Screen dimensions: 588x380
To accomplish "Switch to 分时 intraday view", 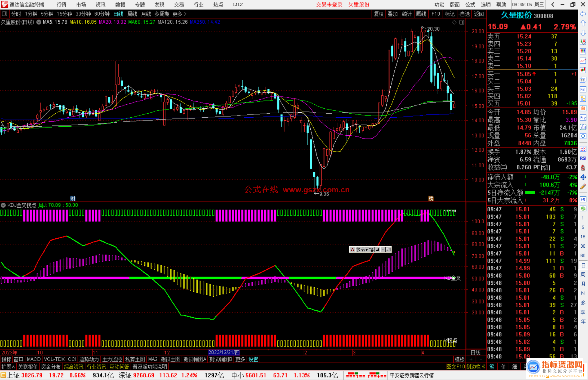I will pos(16,14).
